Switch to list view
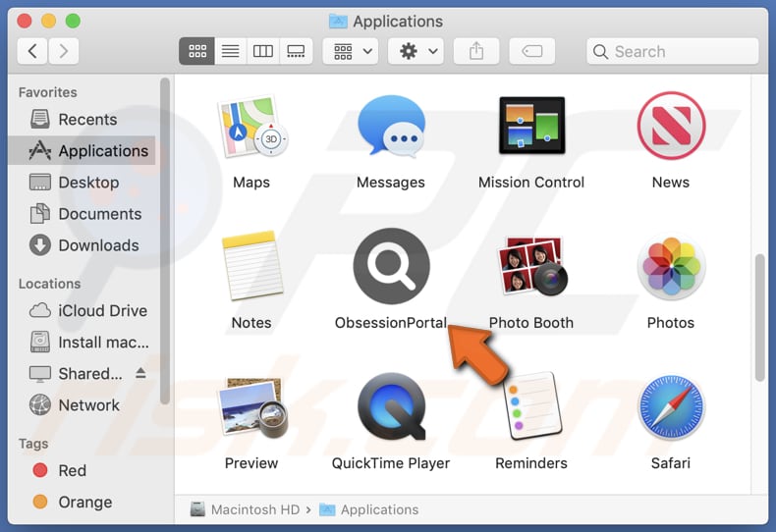 pos(230,51)
